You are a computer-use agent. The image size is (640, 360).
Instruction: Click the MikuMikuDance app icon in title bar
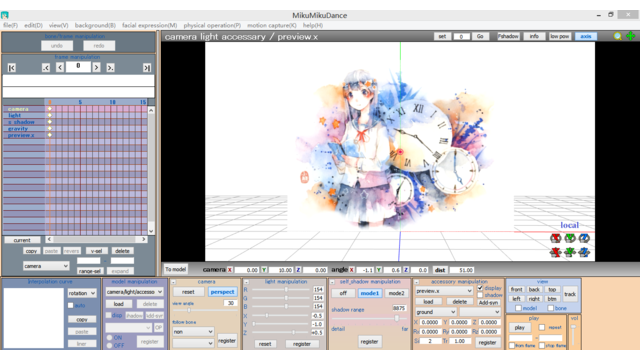[5, 16]
